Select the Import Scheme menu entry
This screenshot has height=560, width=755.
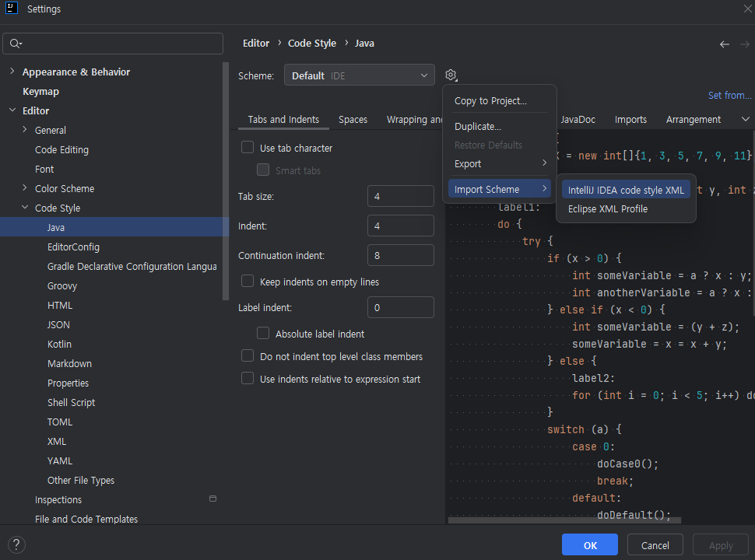click(x=500, y=190)
